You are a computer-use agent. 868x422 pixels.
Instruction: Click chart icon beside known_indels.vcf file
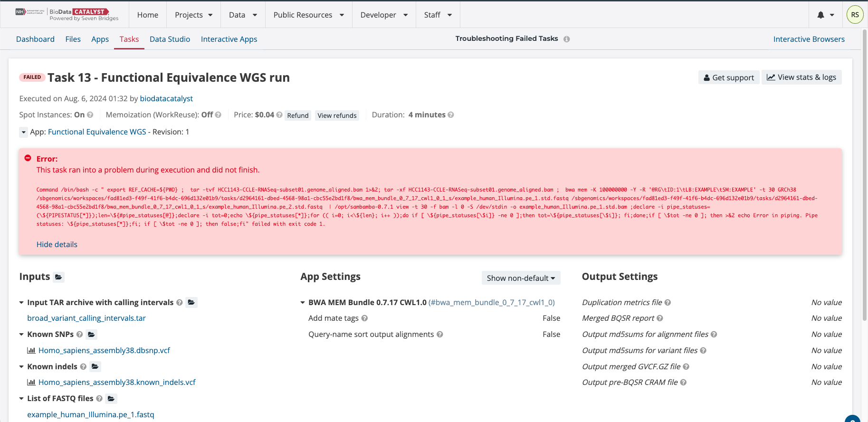click(31, 382)
